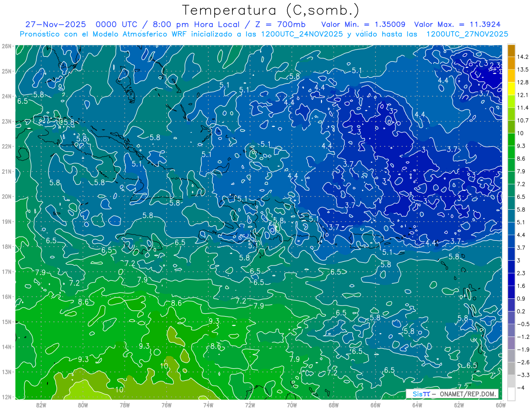
Task: Click the 13N latitude axis label
Action: pyautogui.click(x=7, y=372)
